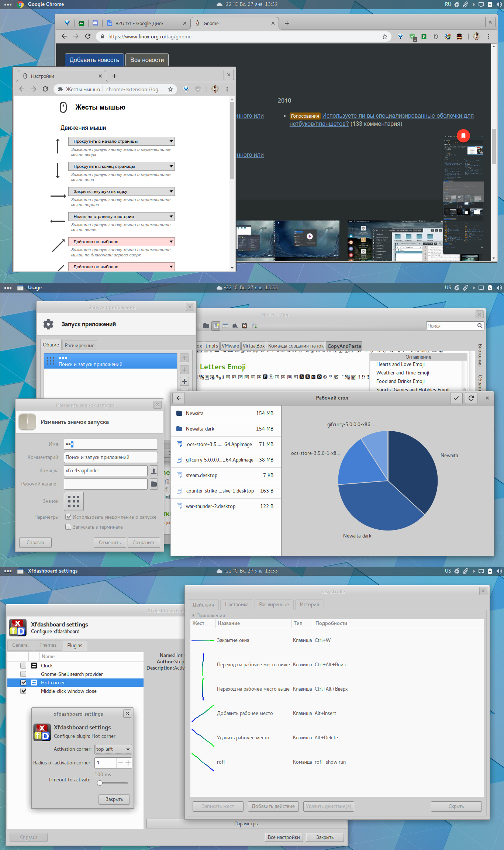Open the Themes tab in Xfdashboard settings
Viewport: 504px width, 850px height.
(48, 645)
